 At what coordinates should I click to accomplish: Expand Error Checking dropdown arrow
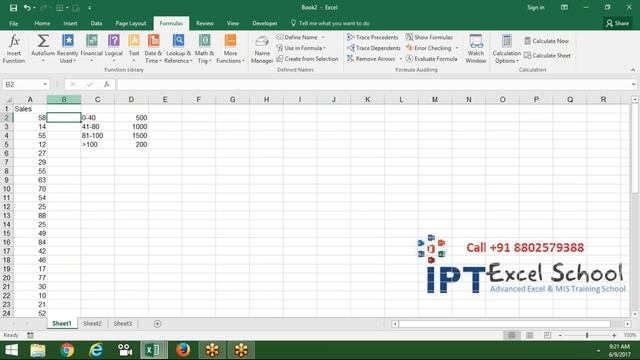click(x=457, y=48)
